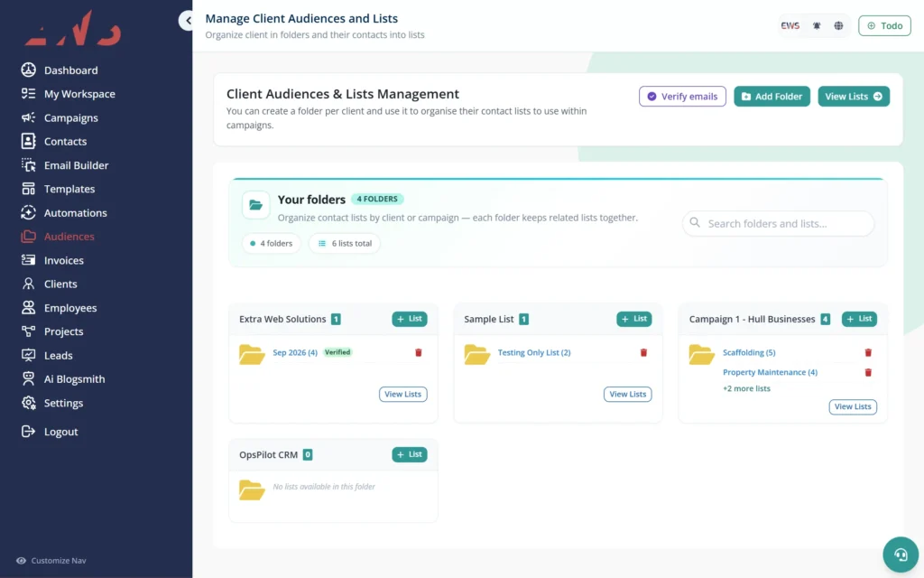Screen dimensions: 924x578
Task: View Lists in Sample List card
Action: pyautogui.click(x=628, y=394)
